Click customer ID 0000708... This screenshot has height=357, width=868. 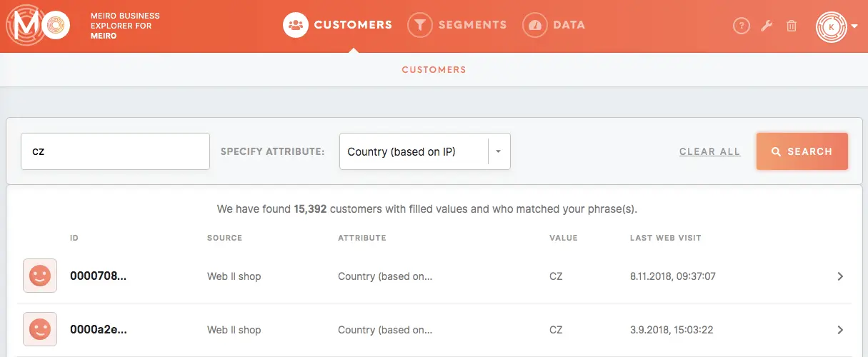point(98,276)
